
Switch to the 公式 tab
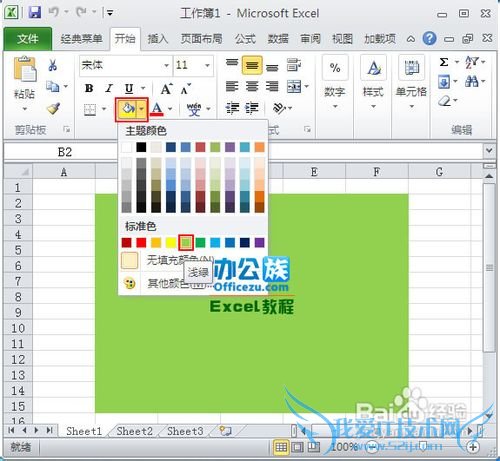point(245,39)
